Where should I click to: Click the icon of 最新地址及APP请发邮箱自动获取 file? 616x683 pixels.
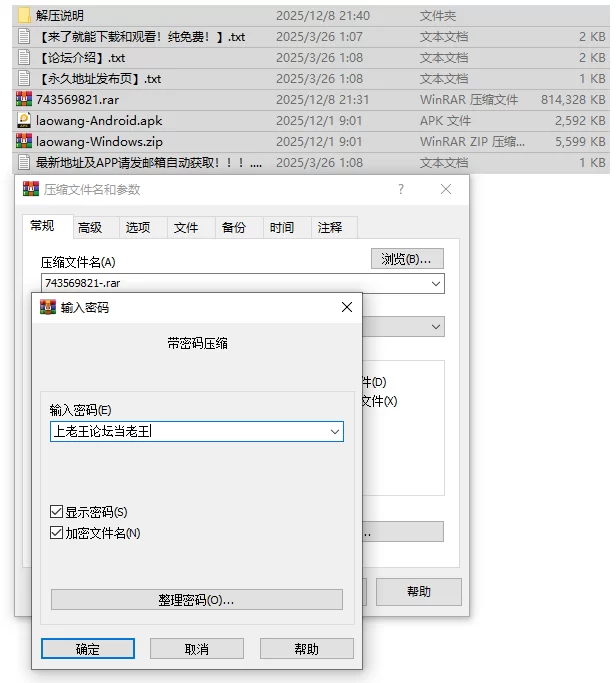[x=24, y=162]
